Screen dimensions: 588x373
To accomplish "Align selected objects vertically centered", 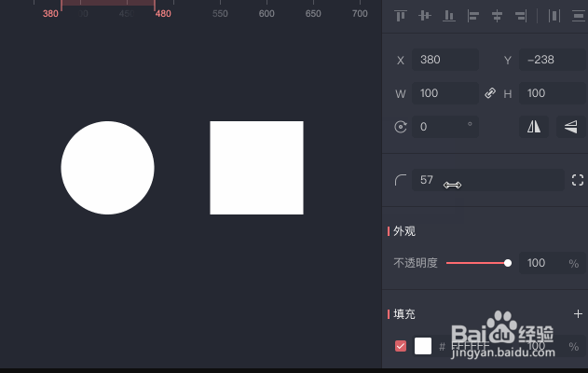I will point(425,16).
